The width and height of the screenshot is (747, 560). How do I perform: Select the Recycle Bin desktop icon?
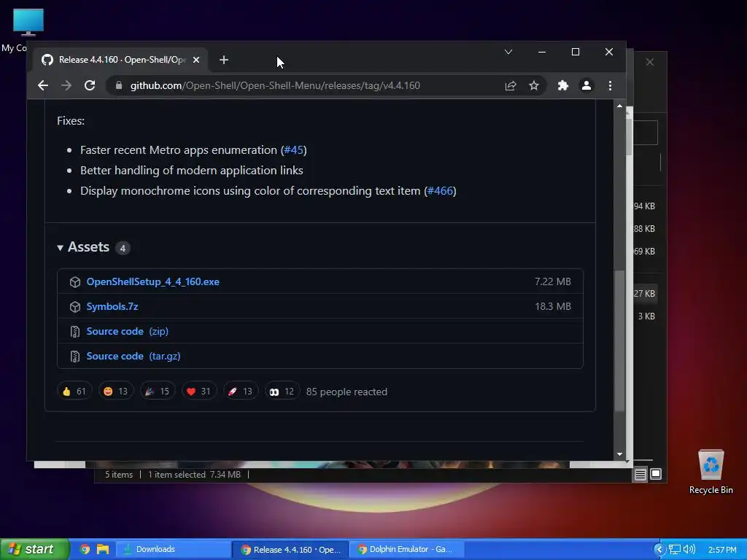[711, 472]
